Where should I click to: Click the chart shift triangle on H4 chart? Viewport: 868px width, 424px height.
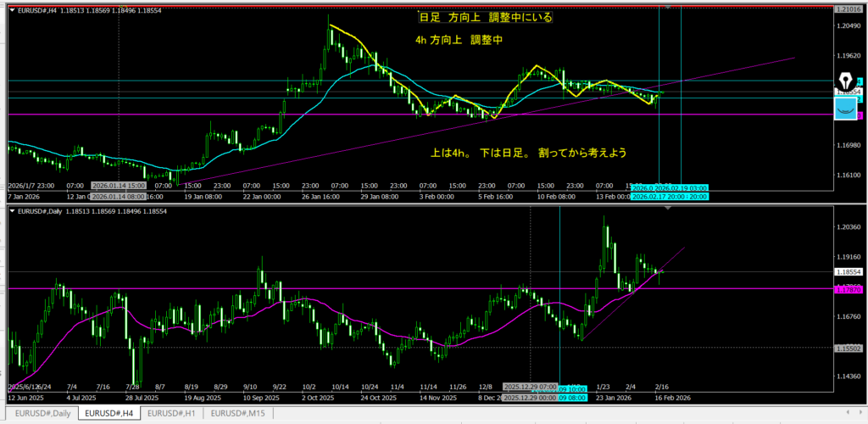click(x=667, y=7)
